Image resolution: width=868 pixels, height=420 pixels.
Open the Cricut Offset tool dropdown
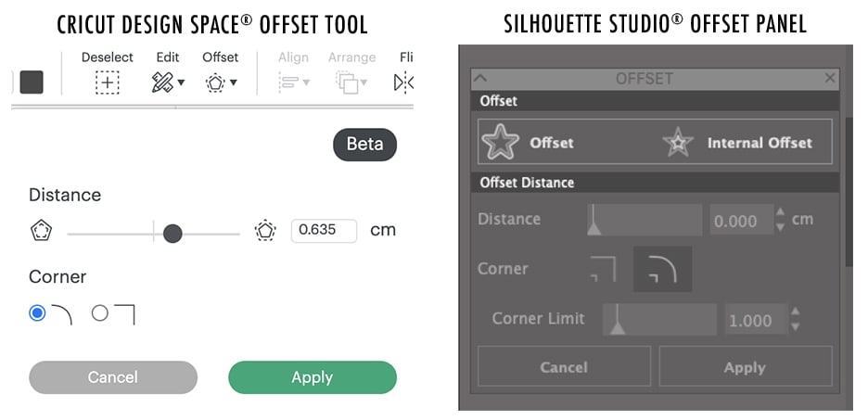point(220,83)
